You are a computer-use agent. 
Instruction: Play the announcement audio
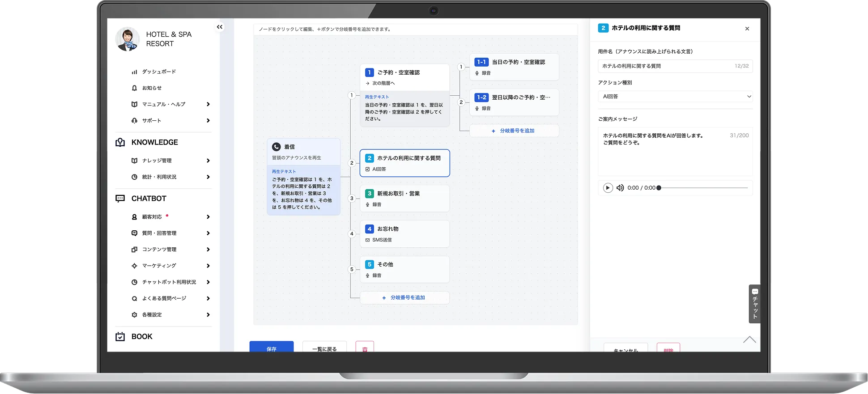point(608,188)
